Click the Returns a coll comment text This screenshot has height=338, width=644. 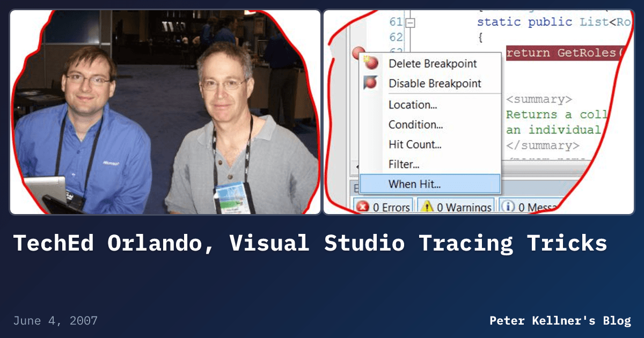[x=557, y=114]
